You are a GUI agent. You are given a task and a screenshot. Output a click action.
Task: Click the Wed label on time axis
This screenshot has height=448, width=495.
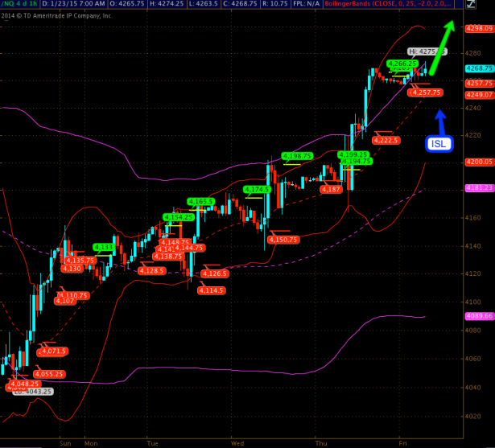click(x=237, y=442)
